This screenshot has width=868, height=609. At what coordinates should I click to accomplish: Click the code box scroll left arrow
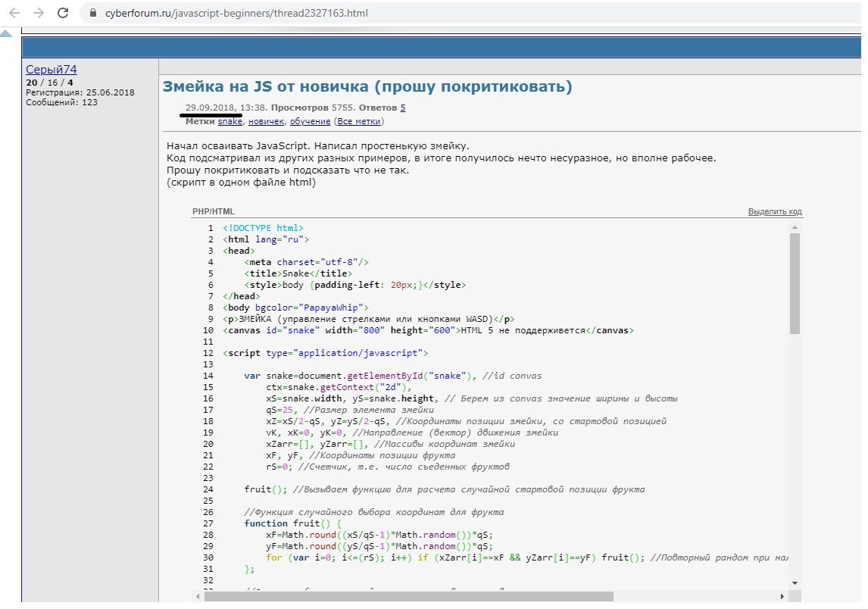[198, 596]
